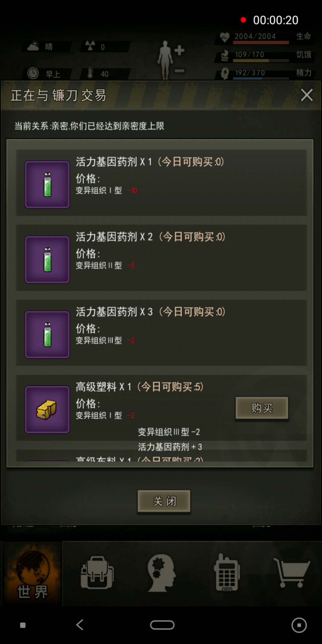Viewport: 322px width, 644px height.
Task: Tap the Android back navigation arrow
Action: click(x=80, y=625)
